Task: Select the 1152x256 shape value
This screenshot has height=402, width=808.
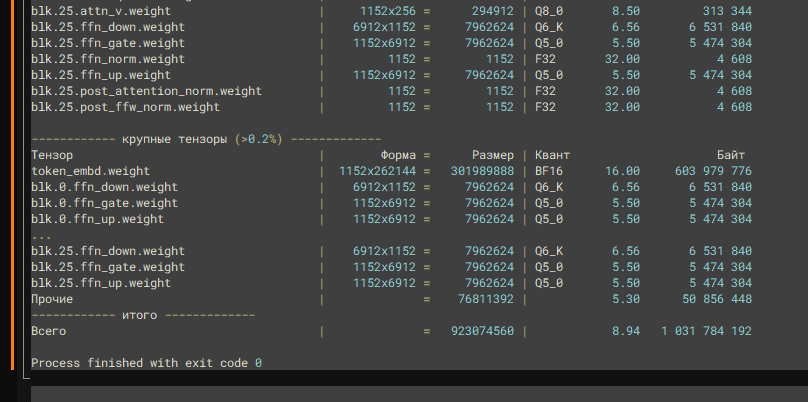Action: click(388, 11)
